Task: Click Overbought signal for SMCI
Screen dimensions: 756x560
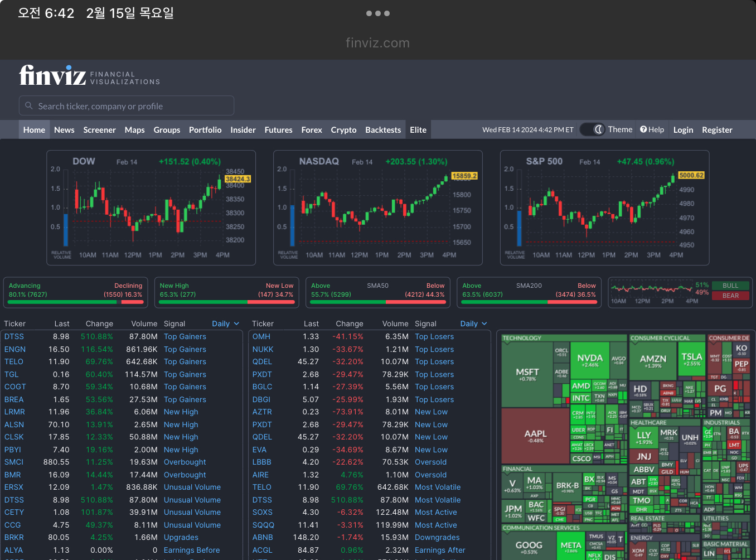Action: (185, 462)
